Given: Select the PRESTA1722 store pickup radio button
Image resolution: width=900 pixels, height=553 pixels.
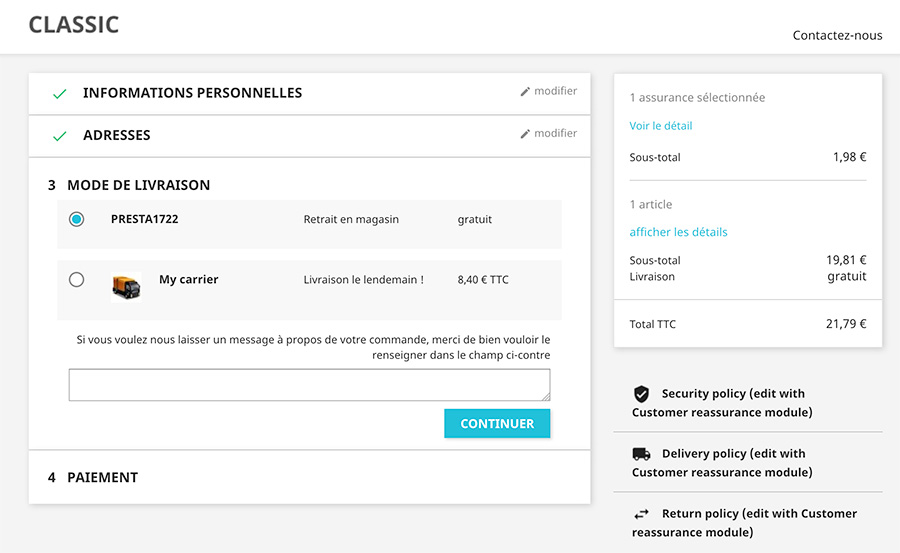Looking at the screenshot, I should click(x=77, y=219).
